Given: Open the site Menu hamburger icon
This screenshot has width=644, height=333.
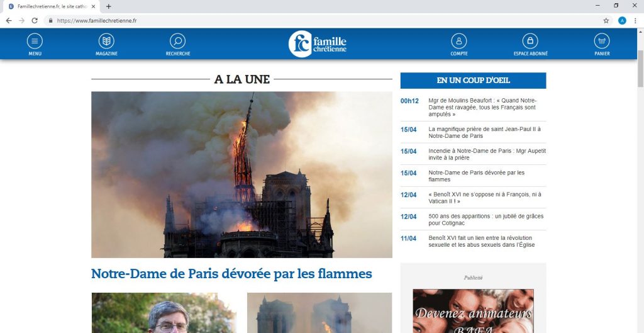Looking at the screenshot, I should click(35, 42).
